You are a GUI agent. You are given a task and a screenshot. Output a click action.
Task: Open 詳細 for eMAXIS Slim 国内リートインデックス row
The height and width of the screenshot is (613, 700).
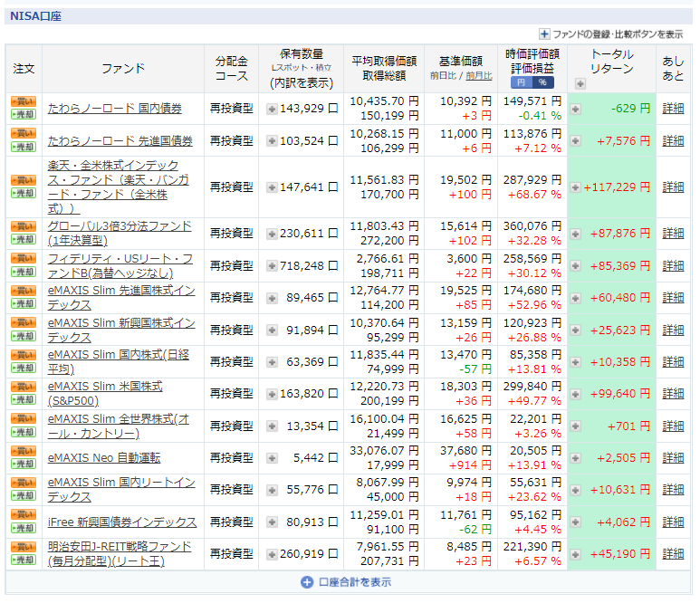pos(673,490)
